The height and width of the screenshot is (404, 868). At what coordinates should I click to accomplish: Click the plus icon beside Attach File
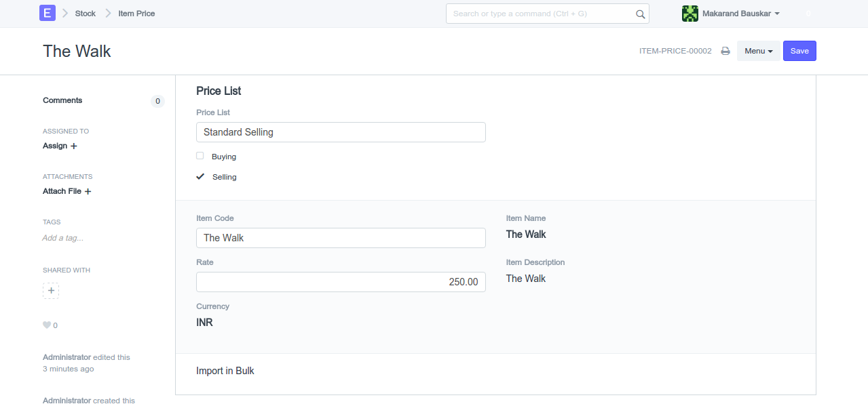(x=88, y=192)
